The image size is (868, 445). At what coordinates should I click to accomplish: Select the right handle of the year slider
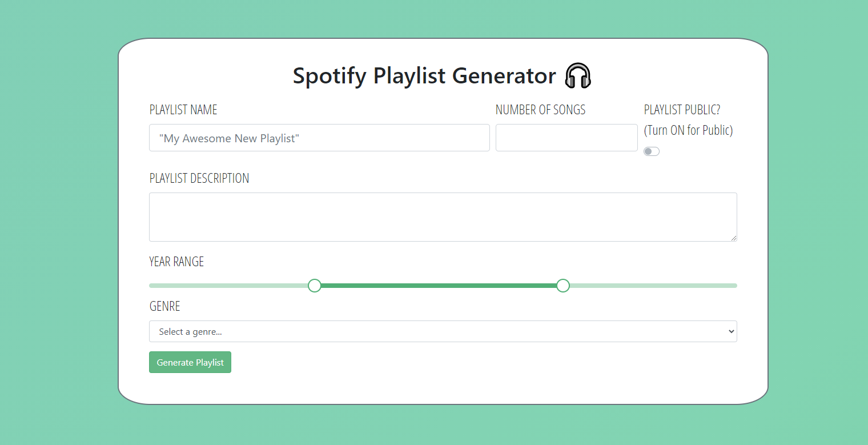click(562, 285)
